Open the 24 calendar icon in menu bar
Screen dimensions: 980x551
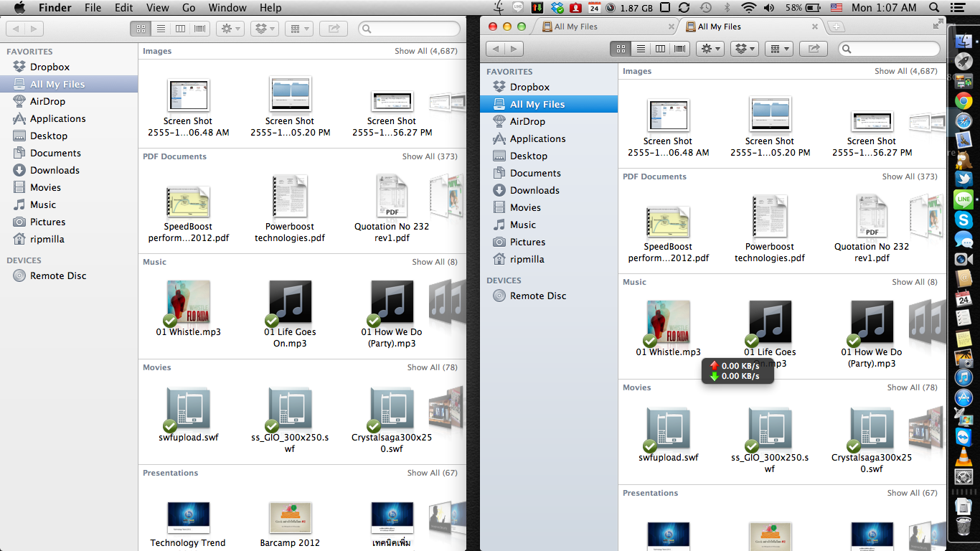594,8
